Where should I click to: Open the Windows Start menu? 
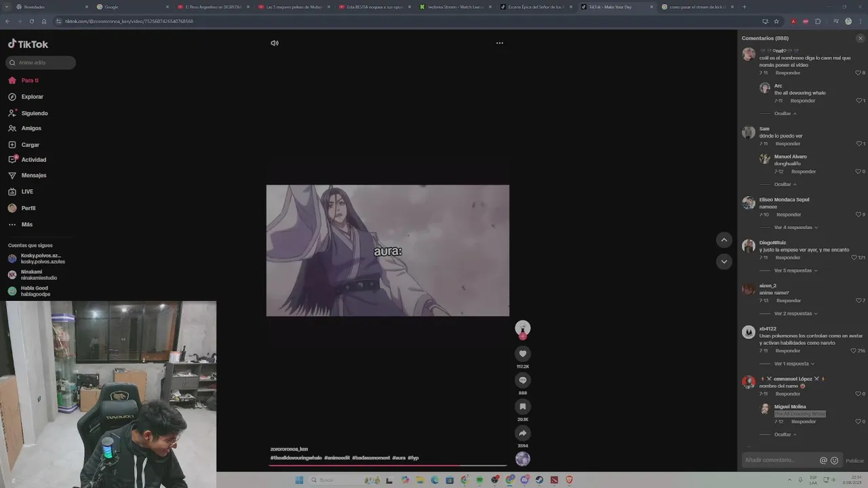pos(299,480)
